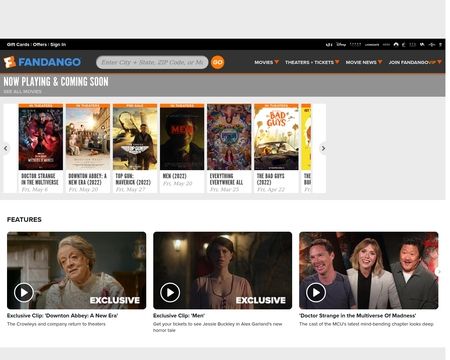Viewport: 450px width, 360px height.
Task: Click See All Movies link
Action: point(23,91)
